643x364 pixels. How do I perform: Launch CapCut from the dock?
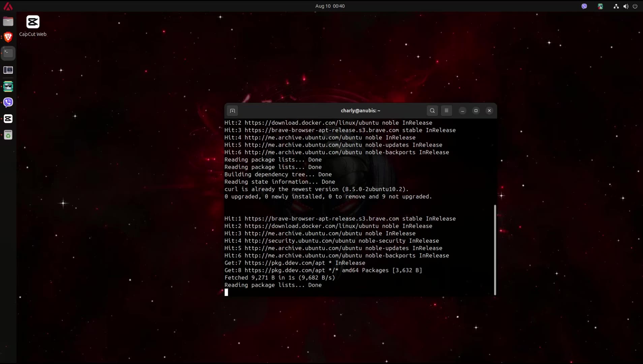(x=8, y=119)
